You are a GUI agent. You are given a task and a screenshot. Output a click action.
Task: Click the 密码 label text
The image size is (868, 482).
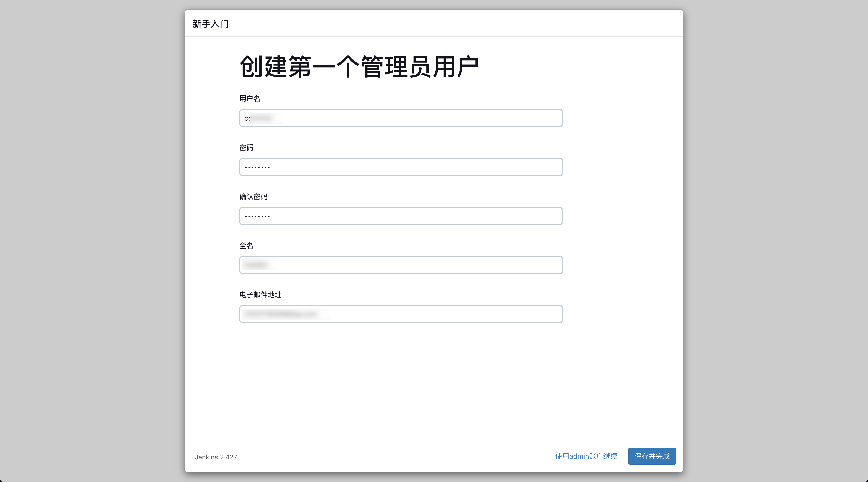[246, 148]
